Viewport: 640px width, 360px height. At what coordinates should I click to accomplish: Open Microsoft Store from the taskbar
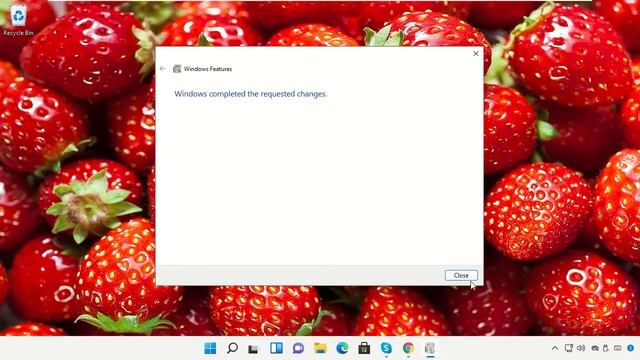pyautogui.click(x=364, y=348)
